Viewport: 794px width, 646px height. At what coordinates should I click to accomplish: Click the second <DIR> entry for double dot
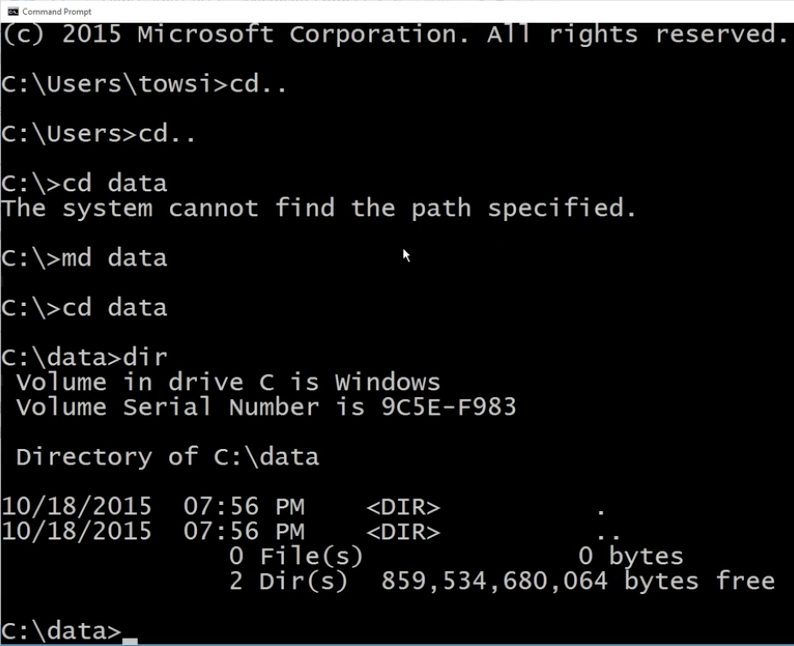pos(403,532)
